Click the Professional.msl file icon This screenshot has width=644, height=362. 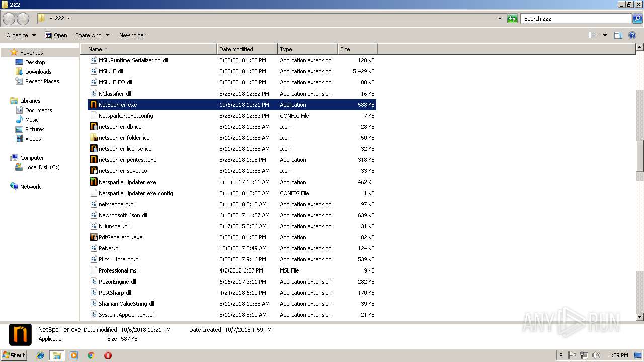tap(93, 270)
